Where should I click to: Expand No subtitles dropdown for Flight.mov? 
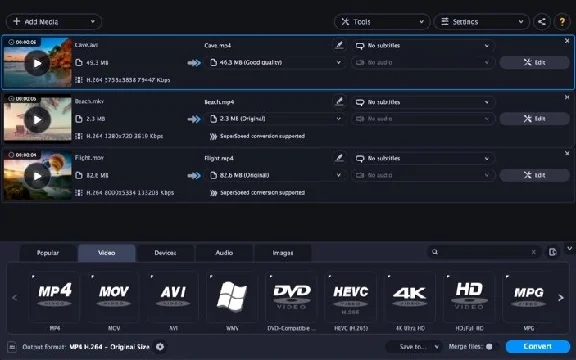point(423,158)
